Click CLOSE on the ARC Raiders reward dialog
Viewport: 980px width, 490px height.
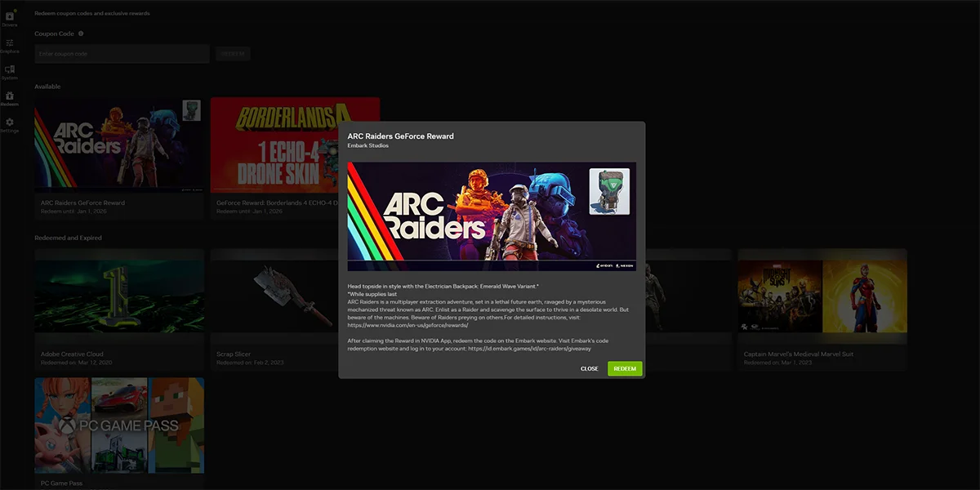coord(589,368)
